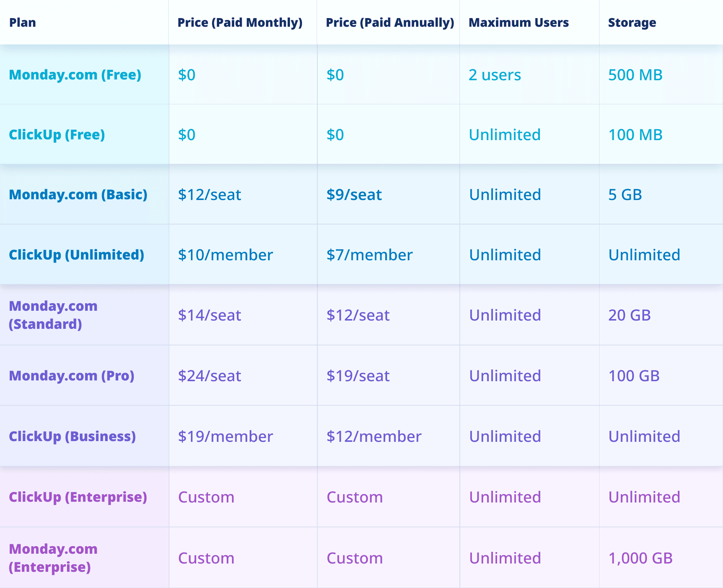
Task: Click the ClickUp (Enterprise) plan name
Action: coord(78,497)
